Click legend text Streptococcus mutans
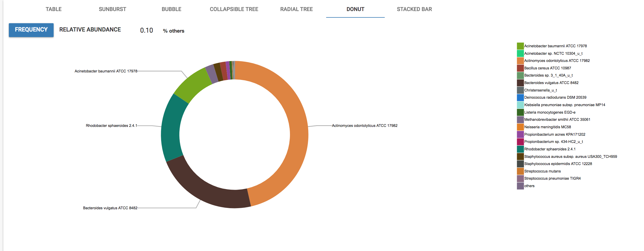This screenshot has height=251, width=644. [543, 171]
